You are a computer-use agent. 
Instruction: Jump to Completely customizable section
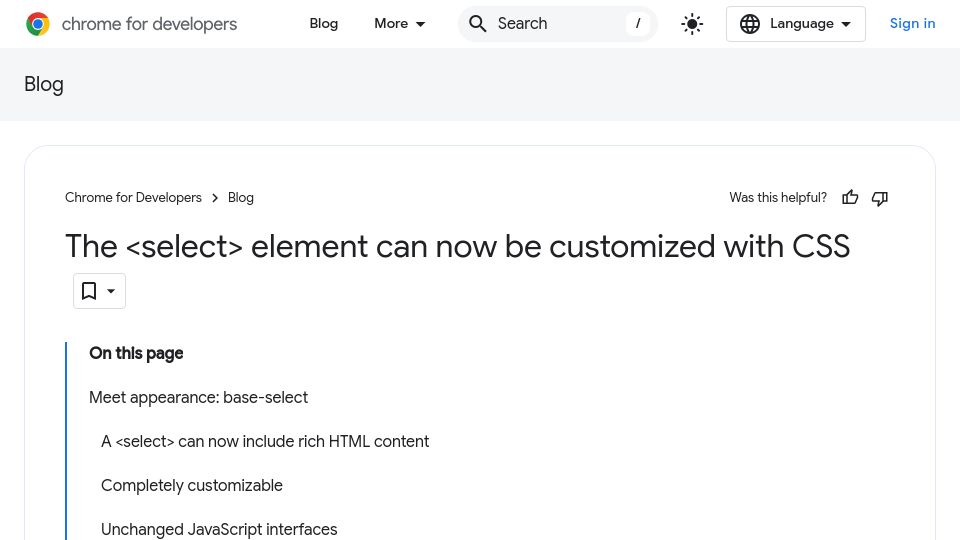point(192,486)
